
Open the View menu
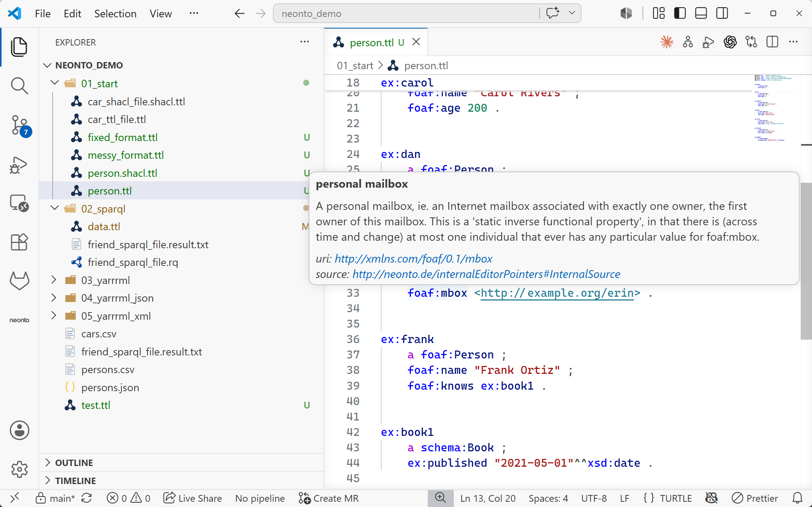161,14
